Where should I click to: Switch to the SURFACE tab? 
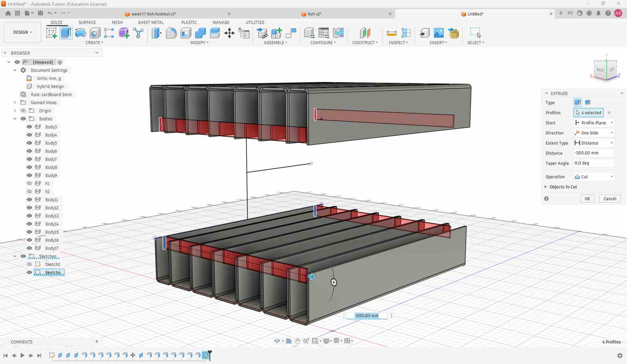coord(87,22)
